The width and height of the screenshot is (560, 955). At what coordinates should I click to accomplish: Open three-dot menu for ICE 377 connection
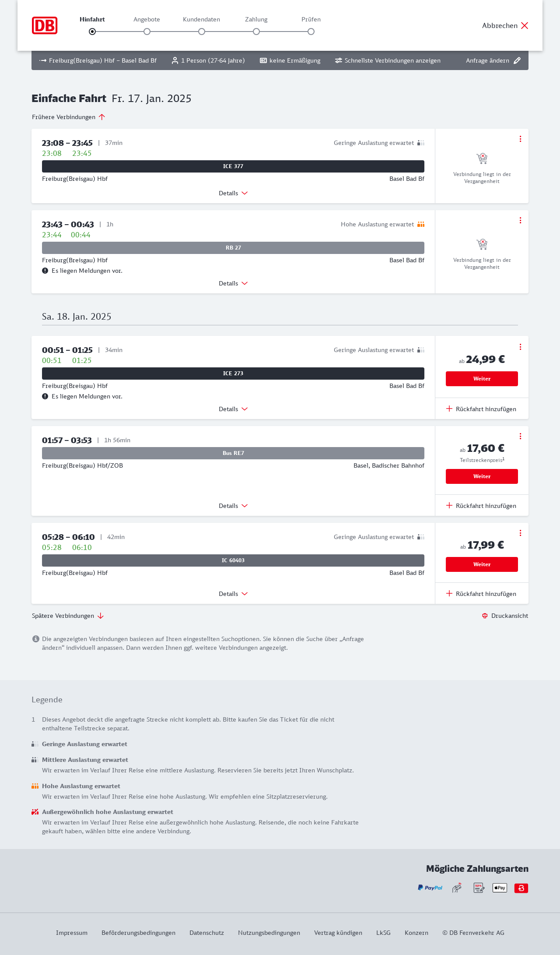point(520,139)
